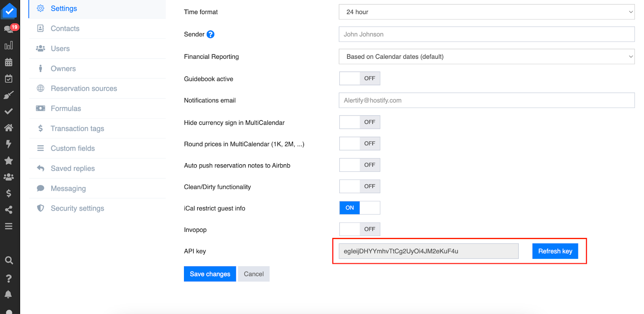This screenshot has height=314, width=644.
Task: Open the Financial Reporting dropdown
Action: pyautogui.click(x=486, y=57)
